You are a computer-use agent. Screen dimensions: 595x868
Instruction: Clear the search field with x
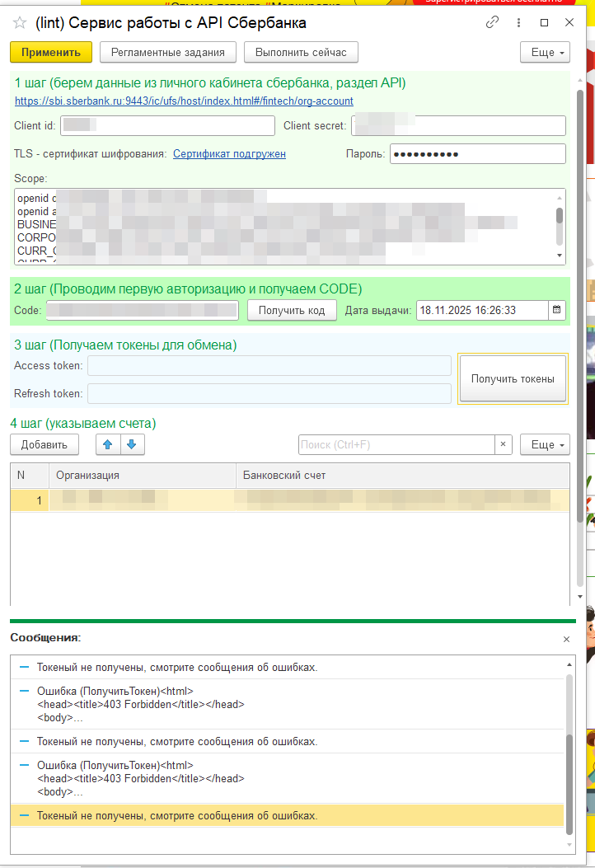pos(504,444)
